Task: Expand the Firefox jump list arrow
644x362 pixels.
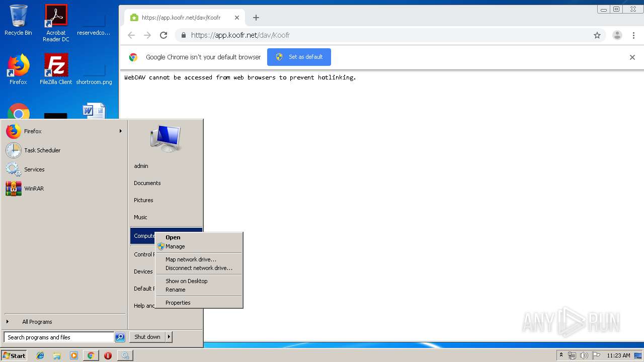Action: click(120, 131)
